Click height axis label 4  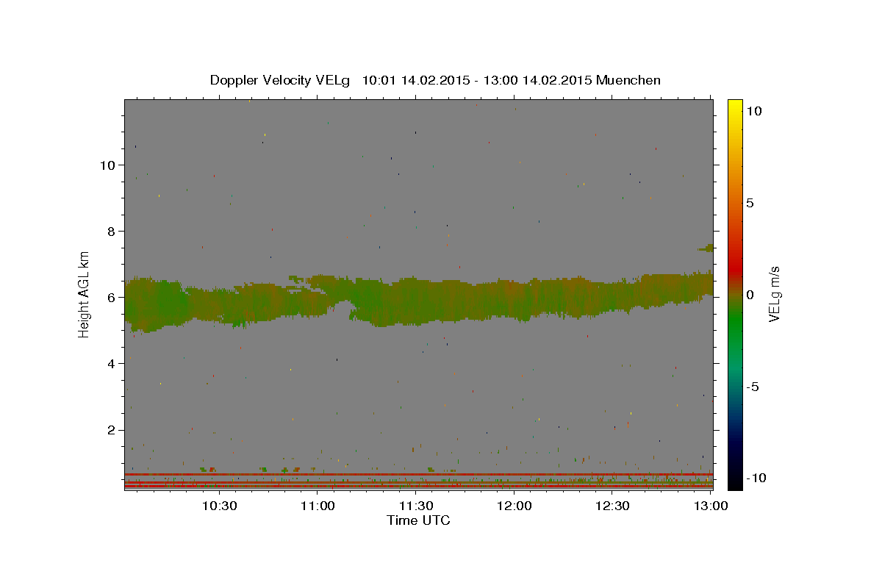coord(112,364)
